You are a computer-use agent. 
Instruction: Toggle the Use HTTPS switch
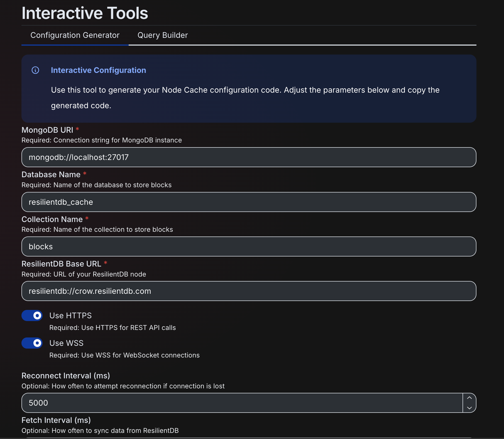32,315
